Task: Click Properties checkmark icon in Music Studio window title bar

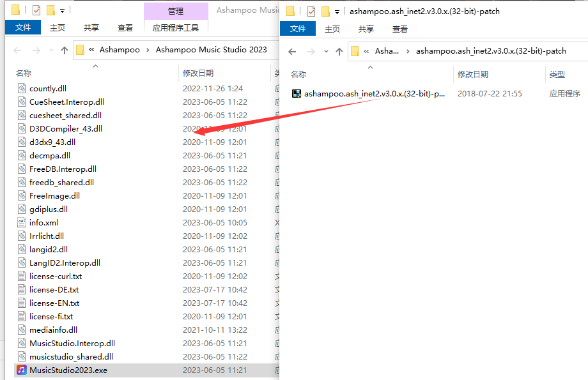Action: [x=36, y=10]
